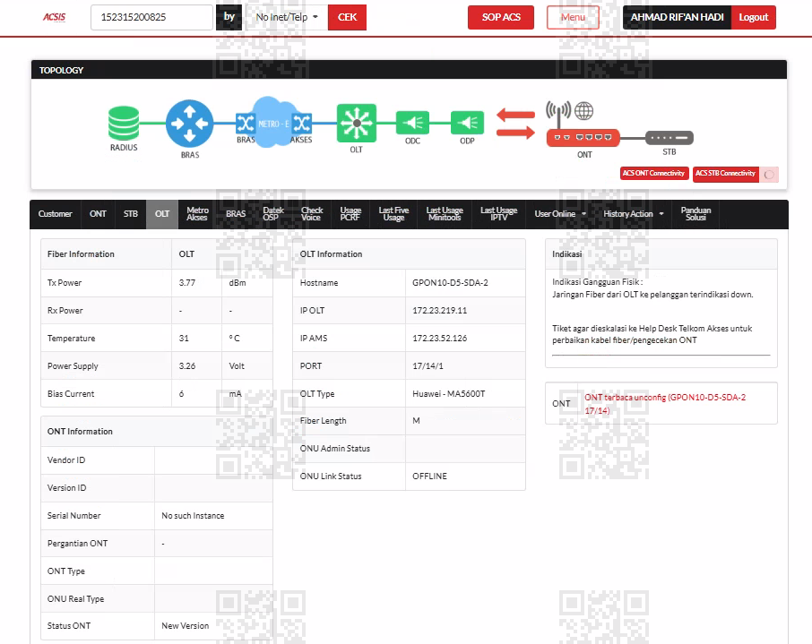This screenshot has height=644, width=812.
Task: Open the Usage PCRF tab
Action: point(350,214)
